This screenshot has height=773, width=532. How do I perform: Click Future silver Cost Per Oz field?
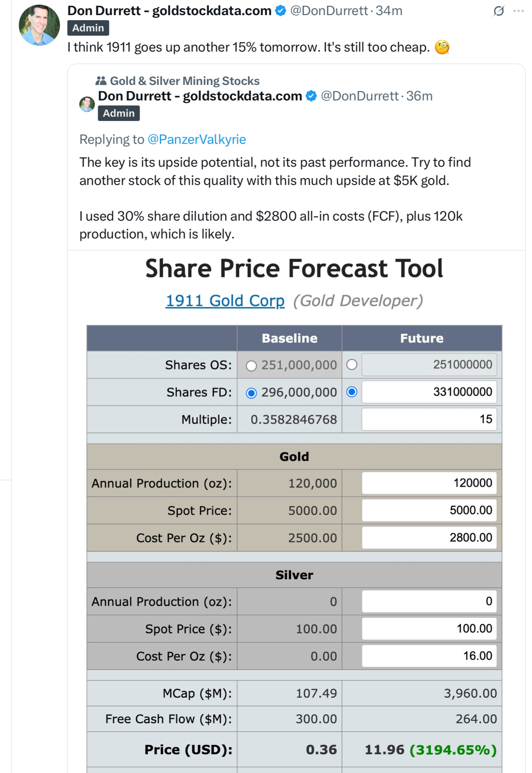point(429,656)
